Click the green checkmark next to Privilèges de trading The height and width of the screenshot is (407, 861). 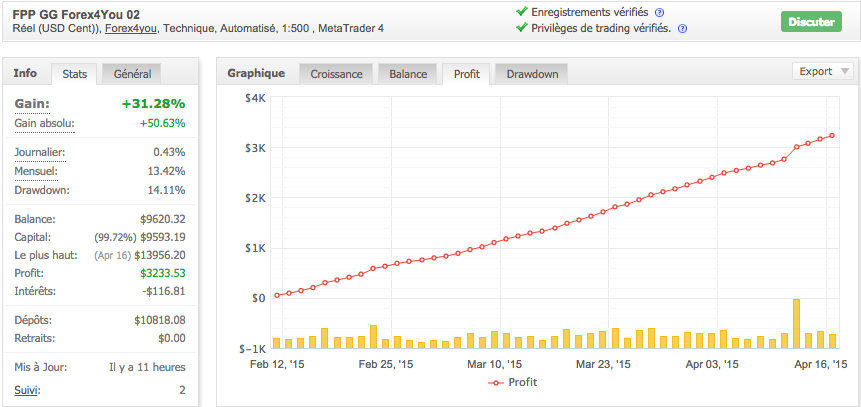522,27
